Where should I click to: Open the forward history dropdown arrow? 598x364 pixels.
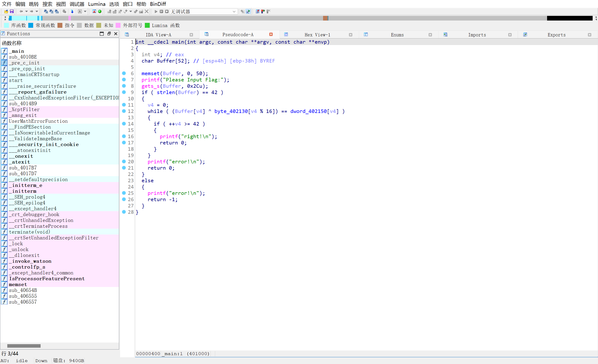point(37,11)
